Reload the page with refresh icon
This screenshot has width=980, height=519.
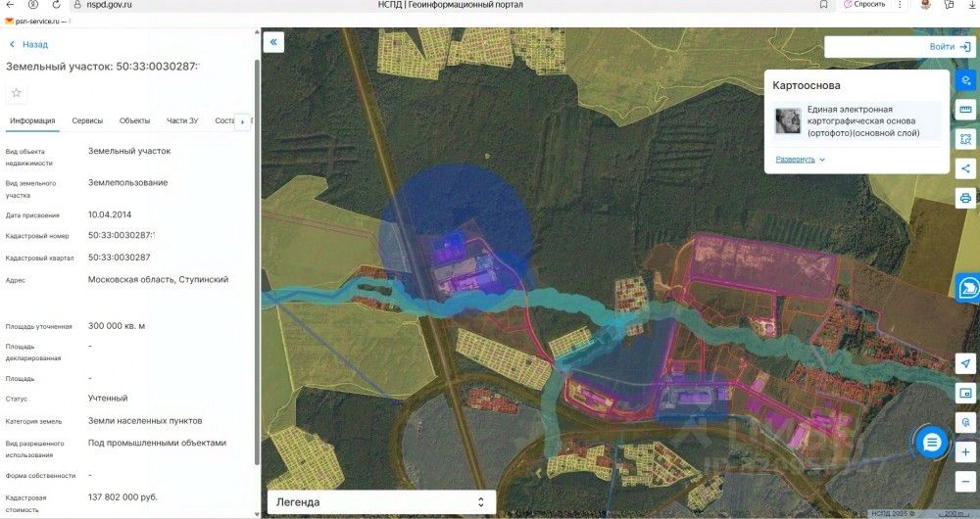tap(56, 4)
